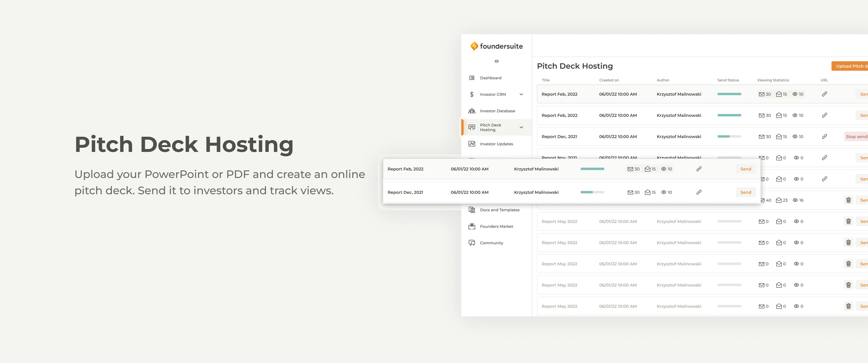Image resolution: width=868 pixels, height=363 pixels.
Task: Click the Founders Market gift icon
Action: pyautogui.click(x=472, y=226)
